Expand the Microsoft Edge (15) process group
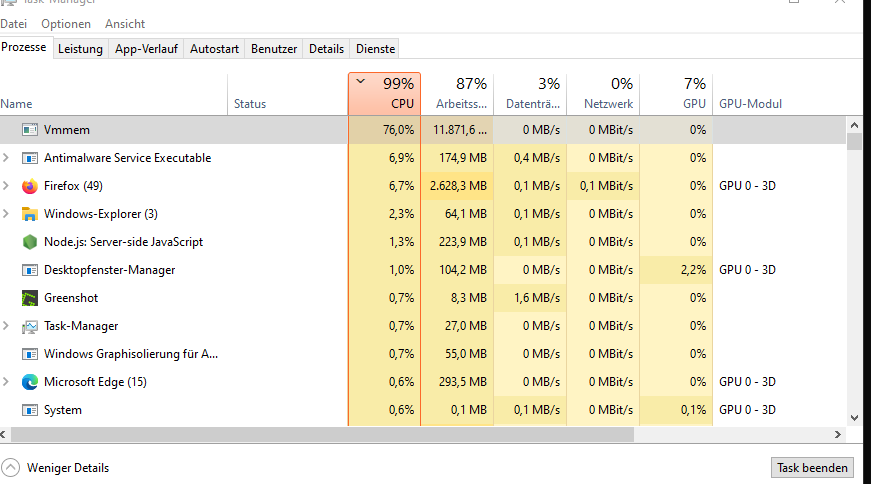Image resolution: width=871 pixels, height=484 pixels. pos(8,382)
